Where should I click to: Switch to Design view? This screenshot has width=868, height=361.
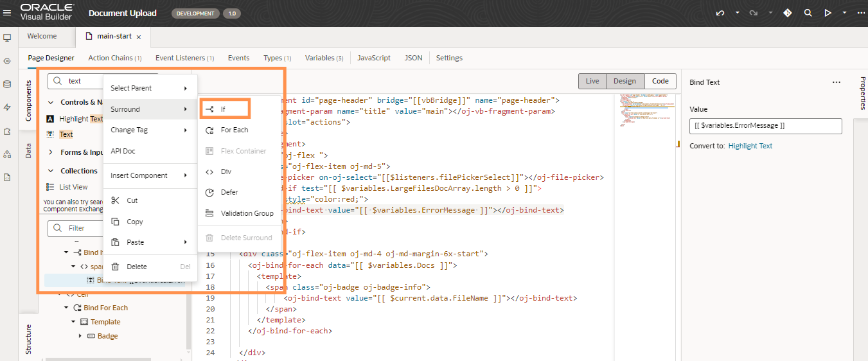624,81
